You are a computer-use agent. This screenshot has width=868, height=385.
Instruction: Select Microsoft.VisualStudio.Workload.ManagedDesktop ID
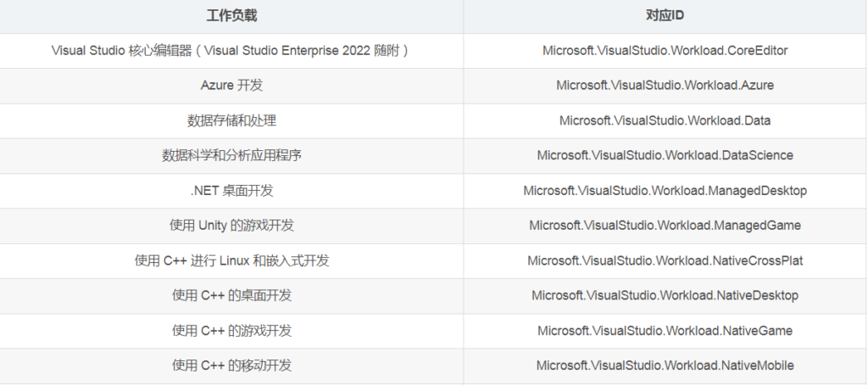pos(665,191)
